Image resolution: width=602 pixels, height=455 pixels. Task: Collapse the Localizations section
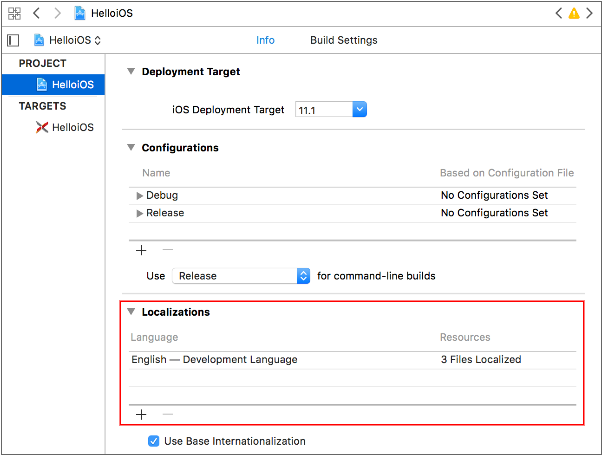point(130,312)
